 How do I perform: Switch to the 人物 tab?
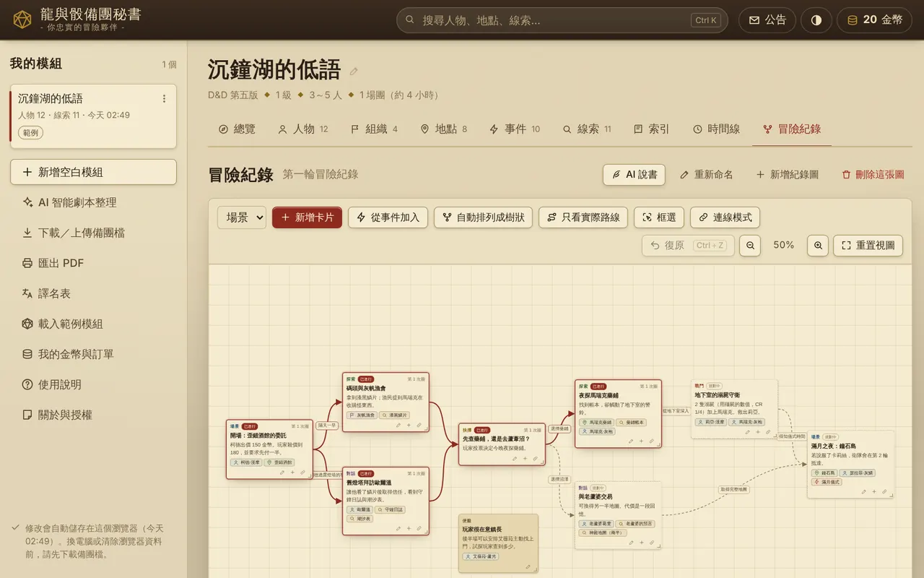click(x=303, y=129)
